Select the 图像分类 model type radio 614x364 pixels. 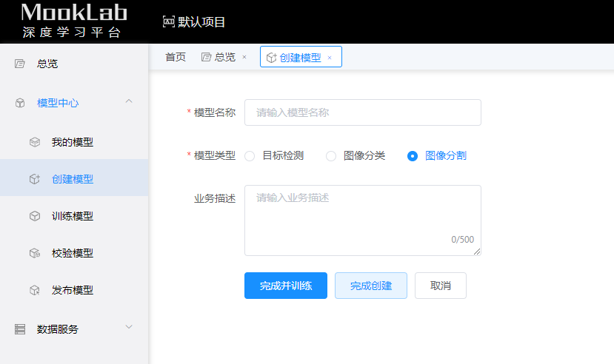(331, 156)
